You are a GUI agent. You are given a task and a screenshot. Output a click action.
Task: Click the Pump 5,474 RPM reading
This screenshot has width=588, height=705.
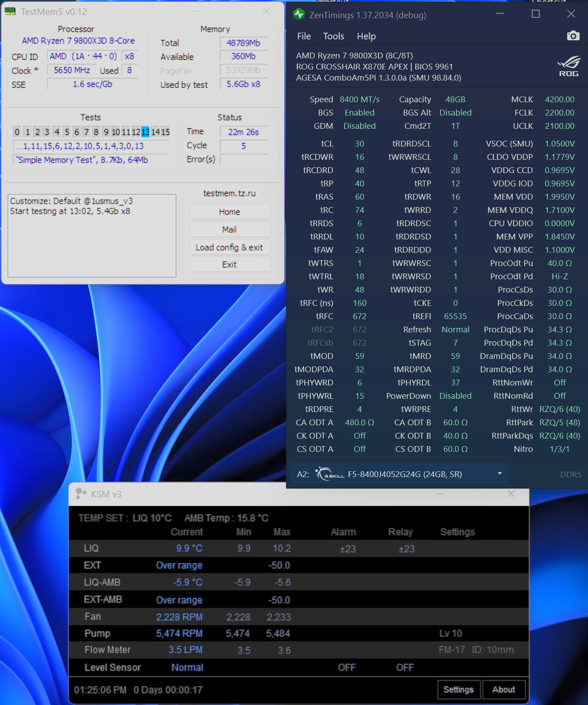click(x=179, y=633)
